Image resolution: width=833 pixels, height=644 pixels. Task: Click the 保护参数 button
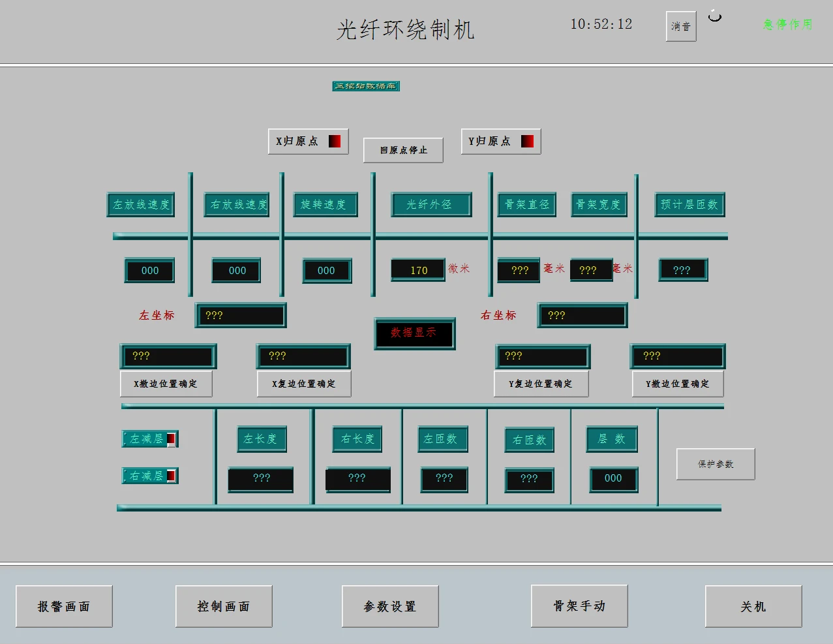[716, 464]
